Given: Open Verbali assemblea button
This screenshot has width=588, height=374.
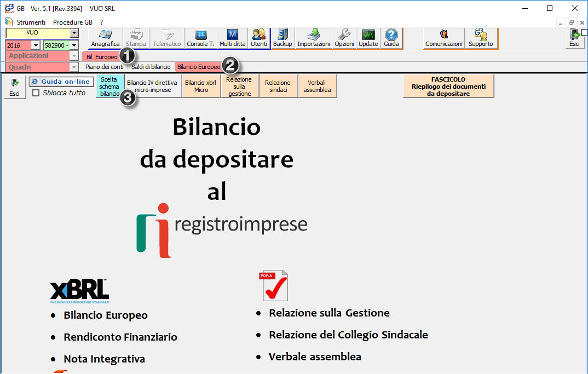Looking at the screenshot, I should [317, 87].
